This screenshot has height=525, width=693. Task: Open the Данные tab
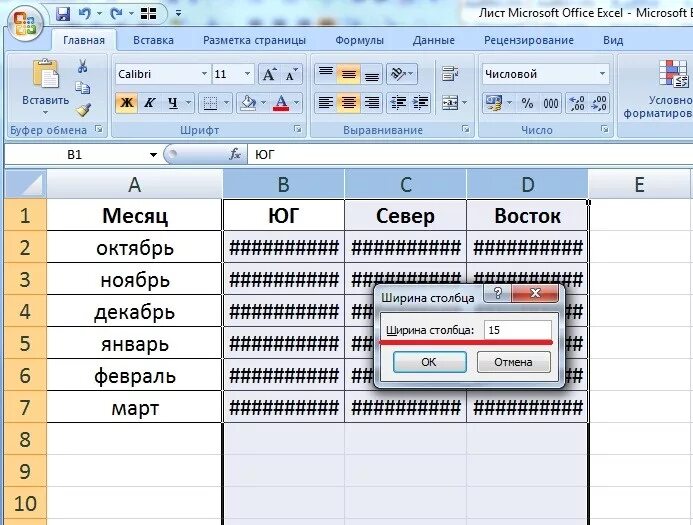(434, 40)
